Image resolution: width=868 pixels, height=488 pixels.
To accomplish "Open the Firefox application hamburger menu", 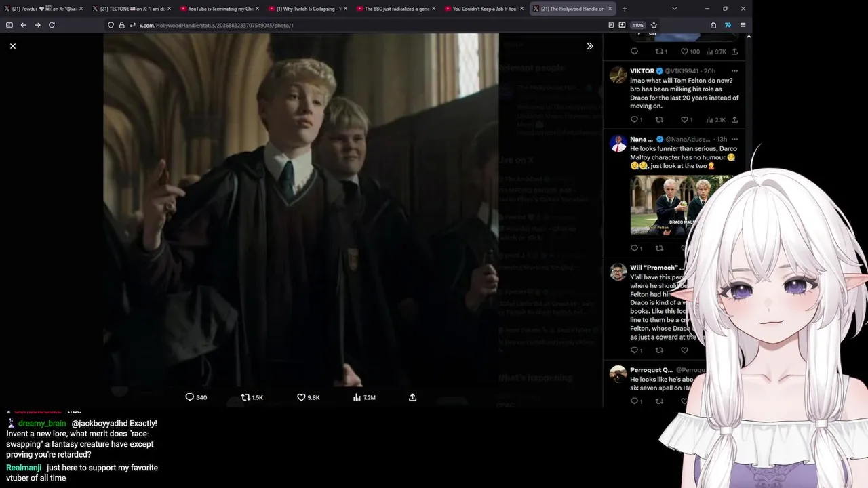I will 743,25.
